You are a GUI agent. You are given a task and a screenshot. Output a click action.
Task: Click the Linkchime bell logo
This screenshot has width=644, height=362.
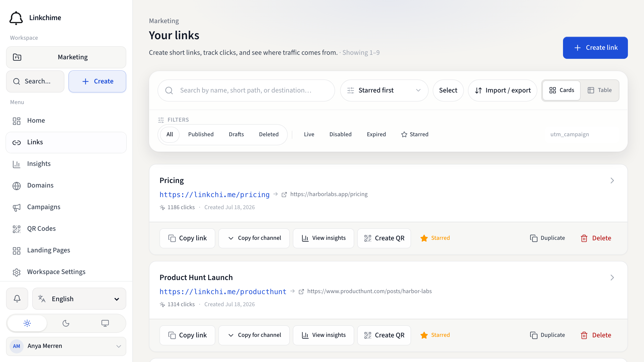click(16, 18)
